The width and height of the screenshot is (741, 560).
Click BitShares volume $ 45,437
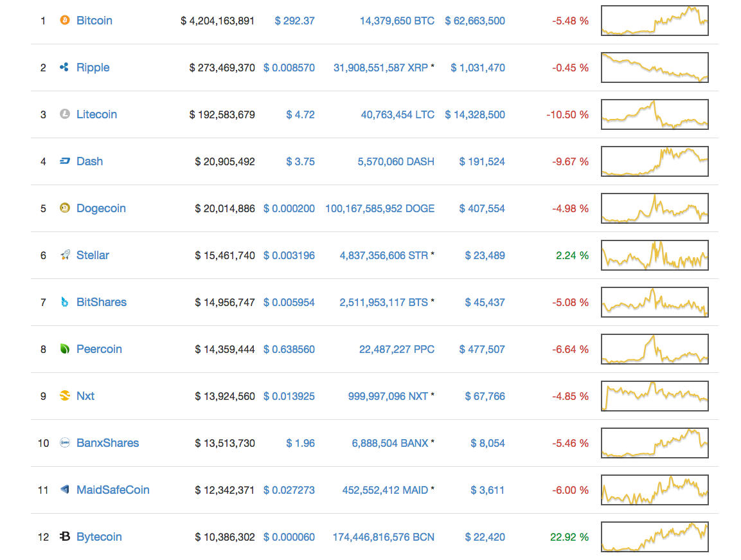485,302
